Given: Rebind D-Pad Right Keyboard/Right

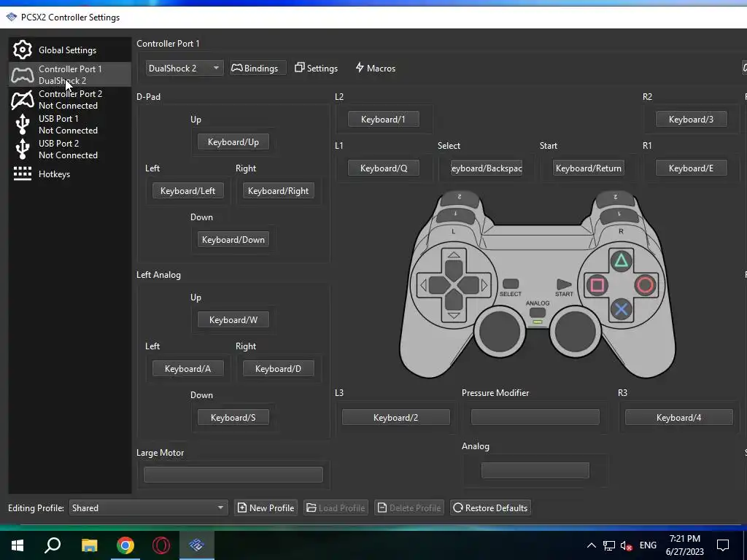Looking at the screenshot, I should coord(278,190).
